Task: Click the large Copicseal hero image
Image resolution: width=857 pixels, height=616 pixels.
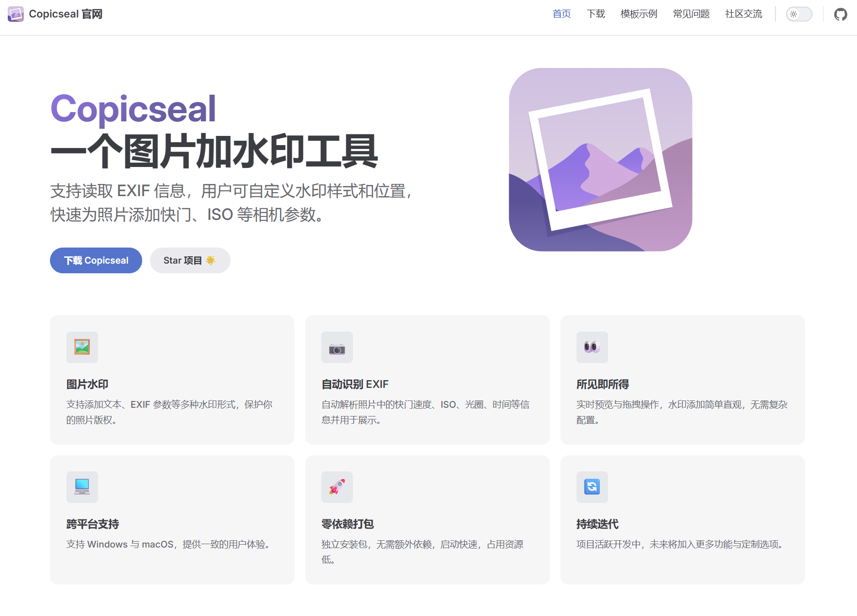Action: tap(600, 160)
